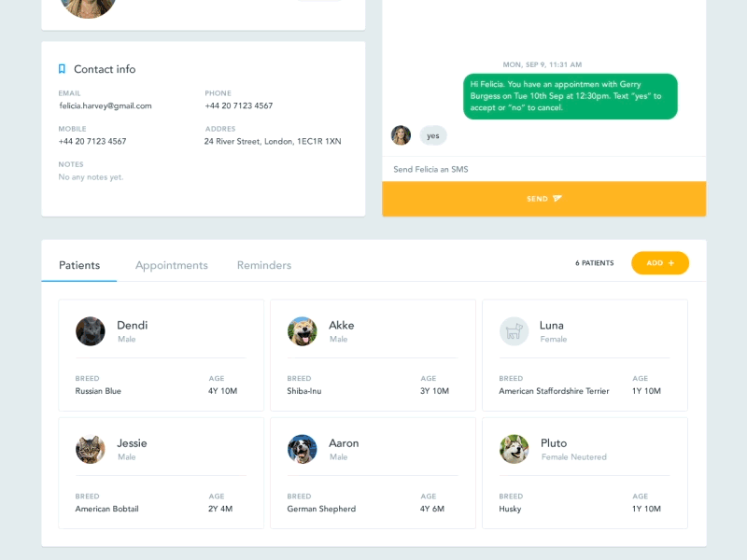The width and height of the screenshot is (747, 560).
Task: Click the Husky breed value
Action: click(510, 509)
